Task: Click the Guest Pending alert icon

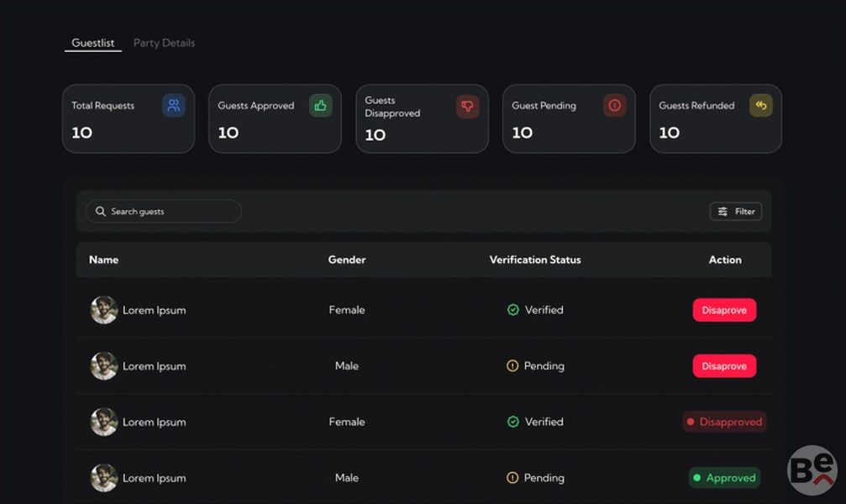Action: 614,106
